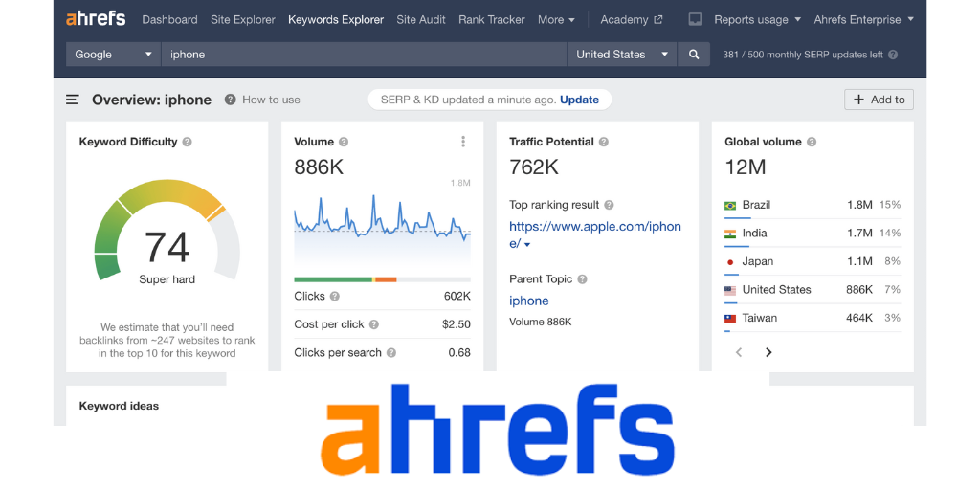Click the India flag icon
The image size is (980, 490).
point(730,234)
